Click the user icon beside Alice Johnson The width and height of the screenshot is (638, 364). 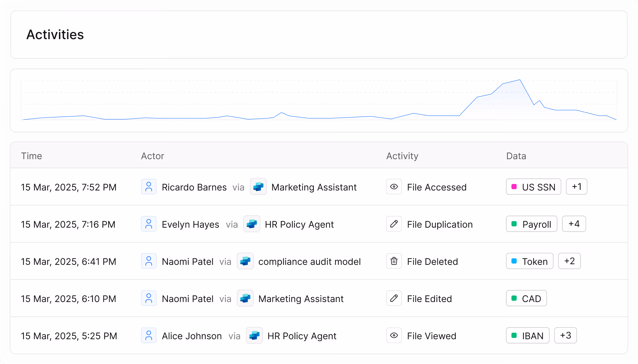coord(149,336)
